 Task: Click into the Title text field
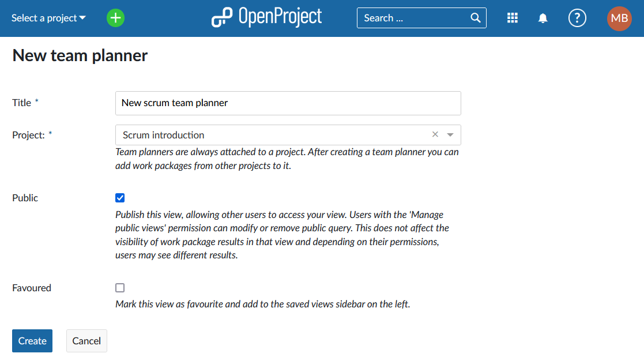point(288,103)
